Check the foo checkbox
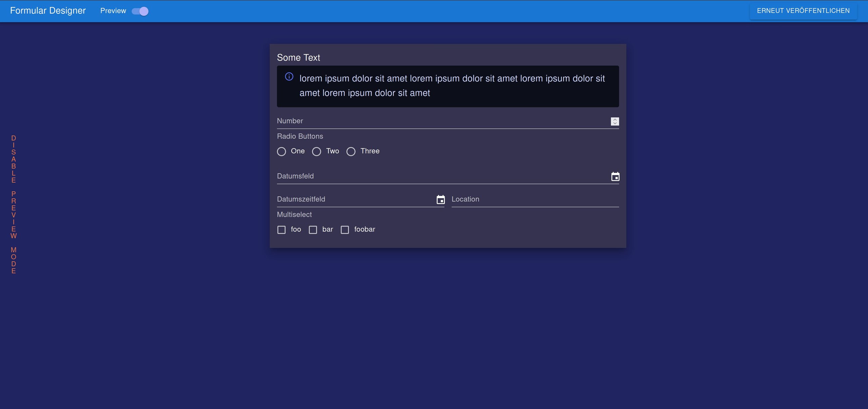The image size is (868, 409). tap(282, 230)
